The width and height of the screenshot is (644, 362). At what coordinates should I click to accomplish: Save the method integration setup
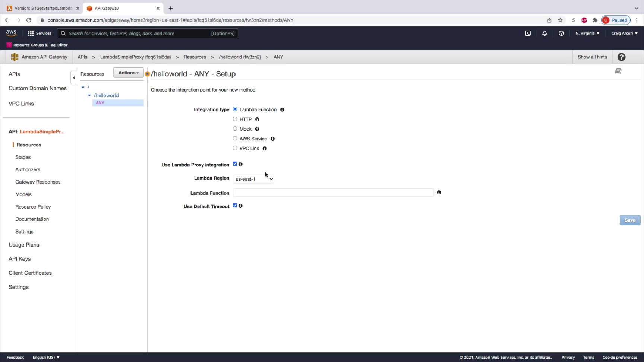(x=630, y=220)
